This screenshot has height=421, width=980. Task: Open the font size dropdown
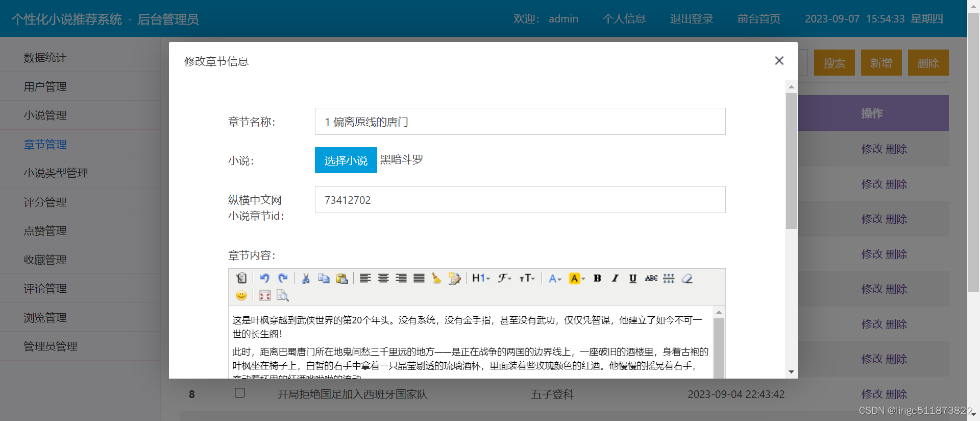(527, 278)
